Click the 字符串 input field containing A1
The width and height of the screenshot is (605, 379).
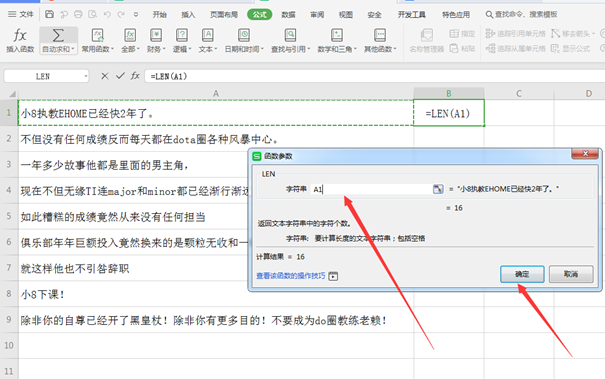372,189
